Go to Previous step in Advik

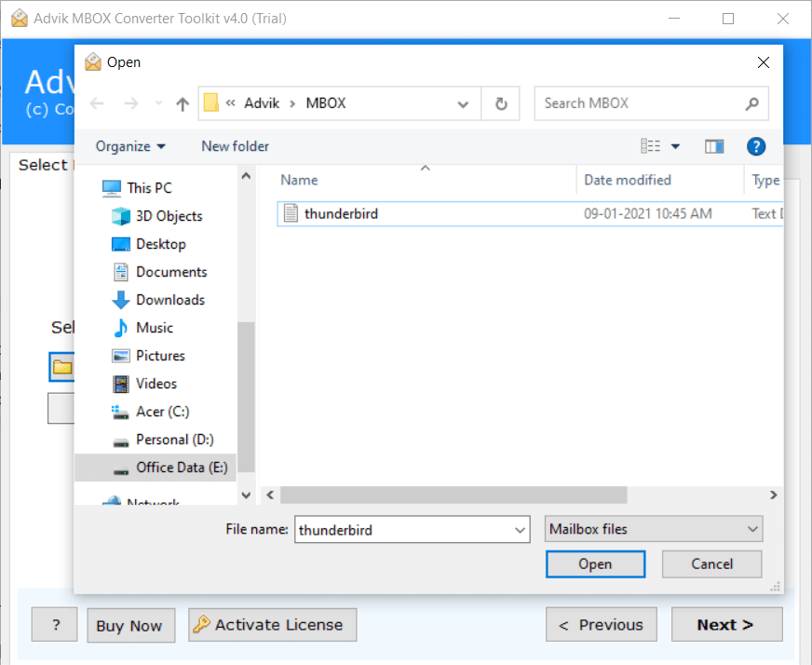[602, 625]
